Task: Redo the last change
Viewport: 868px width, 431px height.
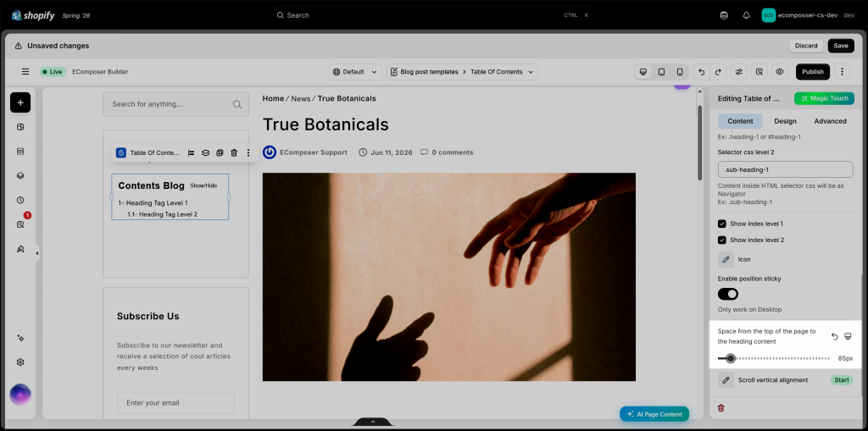Action: tap(718, 72)
